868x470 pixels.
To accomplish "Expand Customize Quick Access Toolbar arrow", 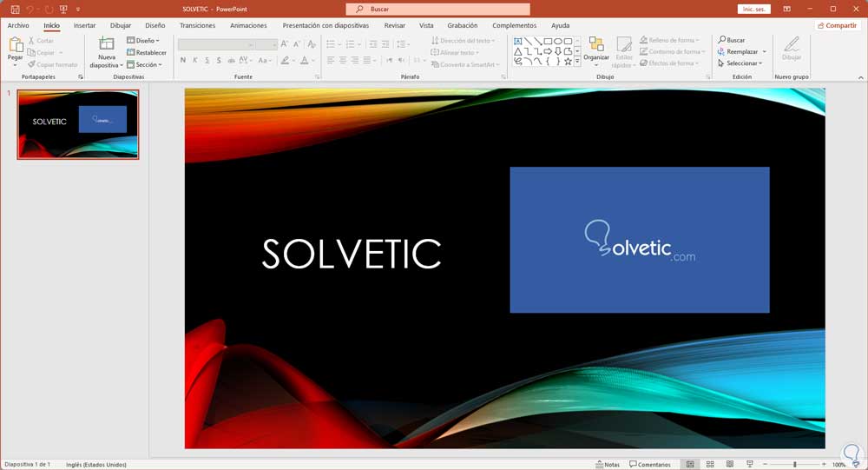I will click(78, 10).
